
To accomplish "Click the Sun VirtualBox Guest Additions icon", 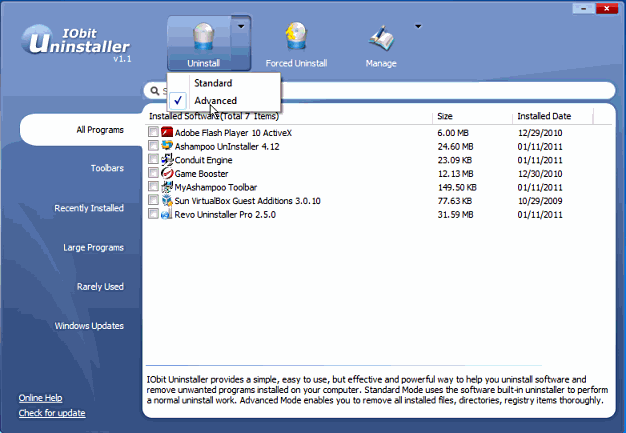I will coord(167,200).
